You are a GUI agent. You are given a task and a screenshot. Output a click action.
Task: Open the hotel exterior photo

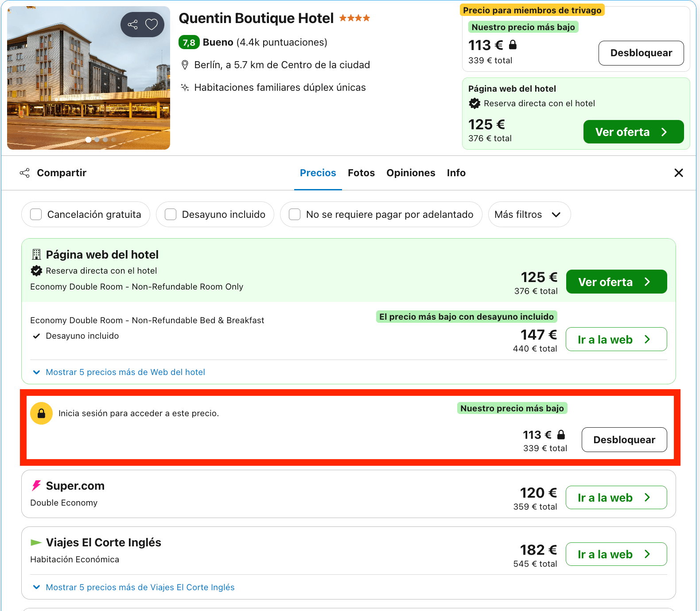click(89, 78)
